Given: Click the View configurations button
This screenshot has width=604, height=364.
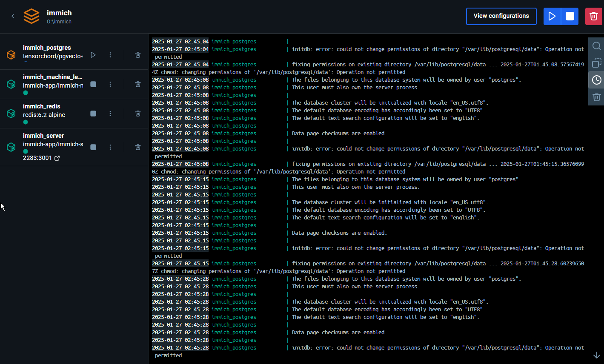Looking at the screenshot, I should coord(501,16).
